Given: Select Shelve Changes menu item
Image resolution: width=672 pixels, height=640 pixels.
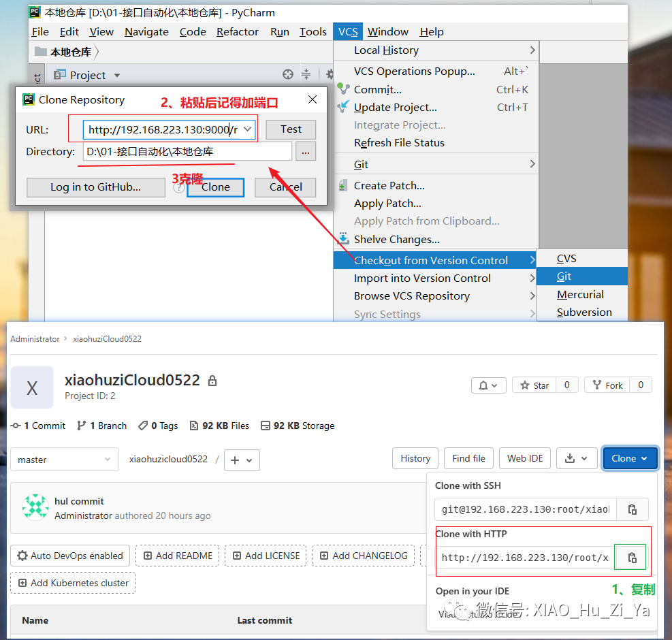Looking at the screenshot, I should pos(436,239).
